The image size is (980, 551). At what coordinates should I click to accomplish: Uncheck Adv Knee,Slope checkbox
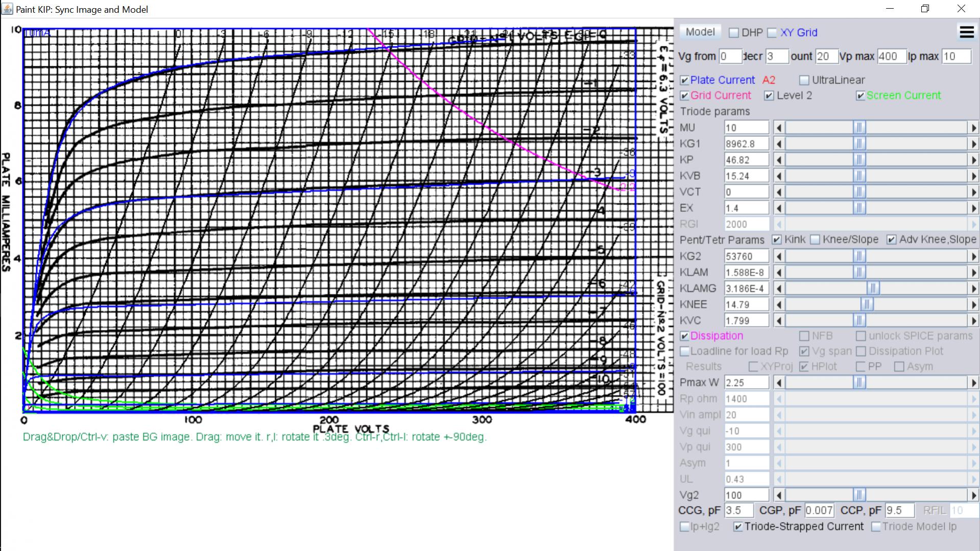(x=891, y=239)
